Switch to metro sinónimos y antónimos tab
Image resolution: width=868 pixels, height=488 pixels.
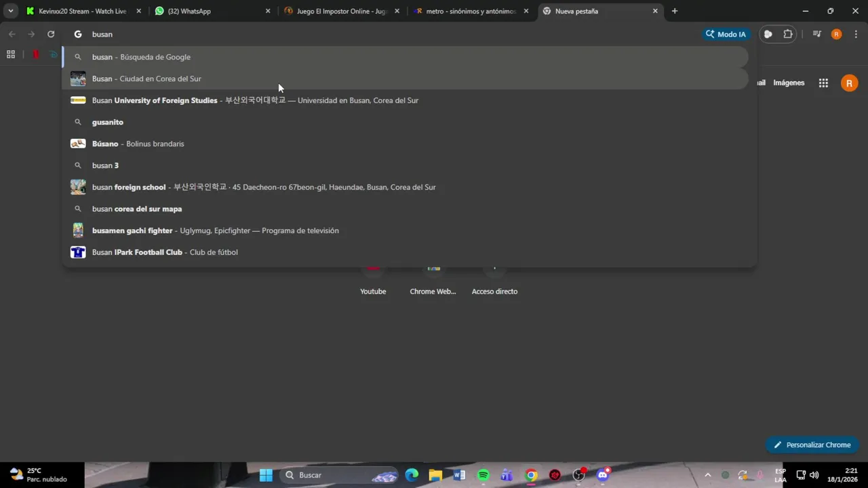coord(470,11)
